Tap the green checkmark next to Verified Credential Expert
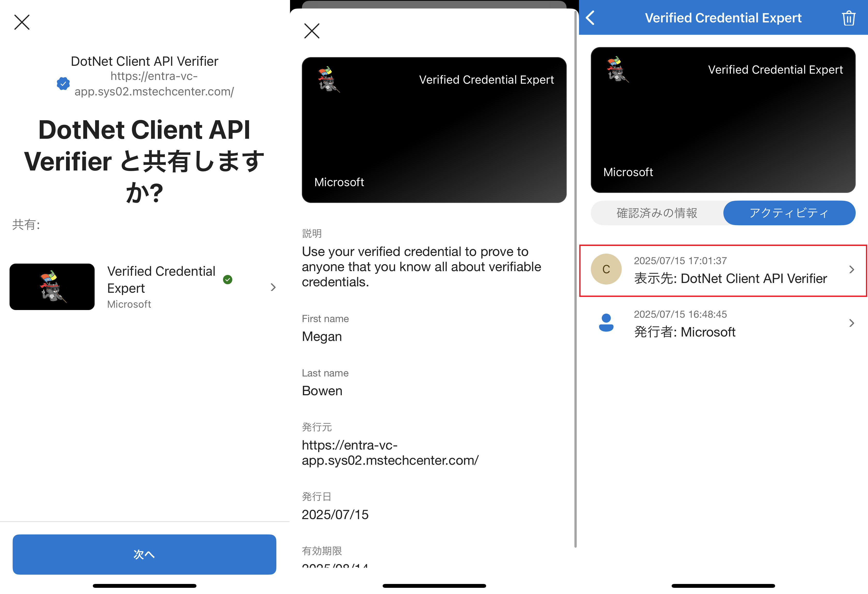Viewport: 868px width, 594px height. click(x=227, y=279)
